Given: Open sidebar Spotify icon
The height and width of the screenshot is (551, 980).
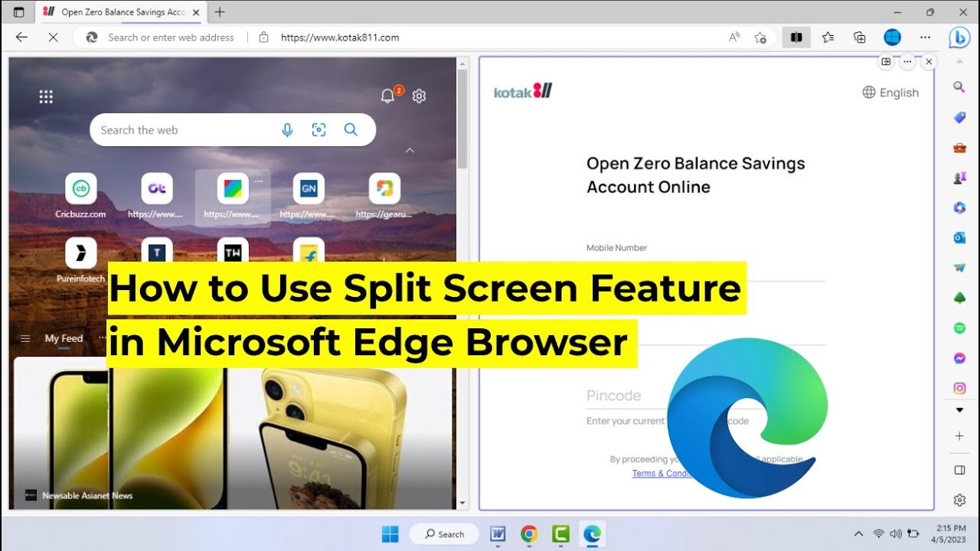Looking at the screenshot, I should pyautogui.click(x=959, y=328).
